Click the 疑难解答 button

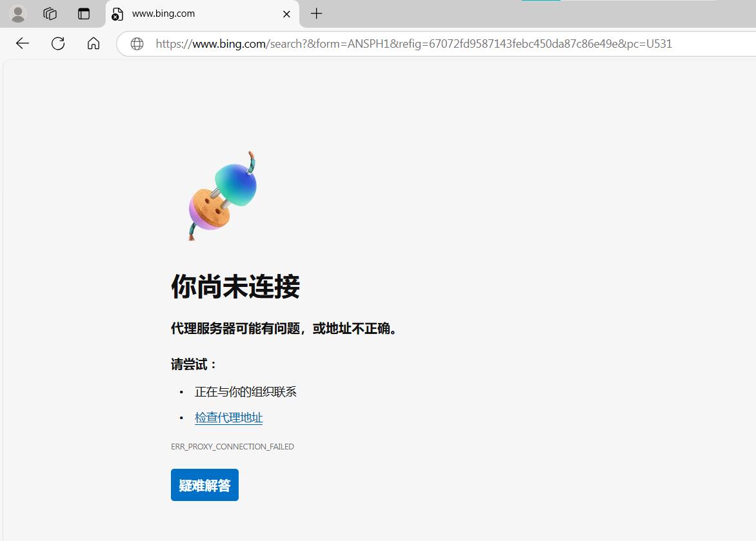pos(204,485)
